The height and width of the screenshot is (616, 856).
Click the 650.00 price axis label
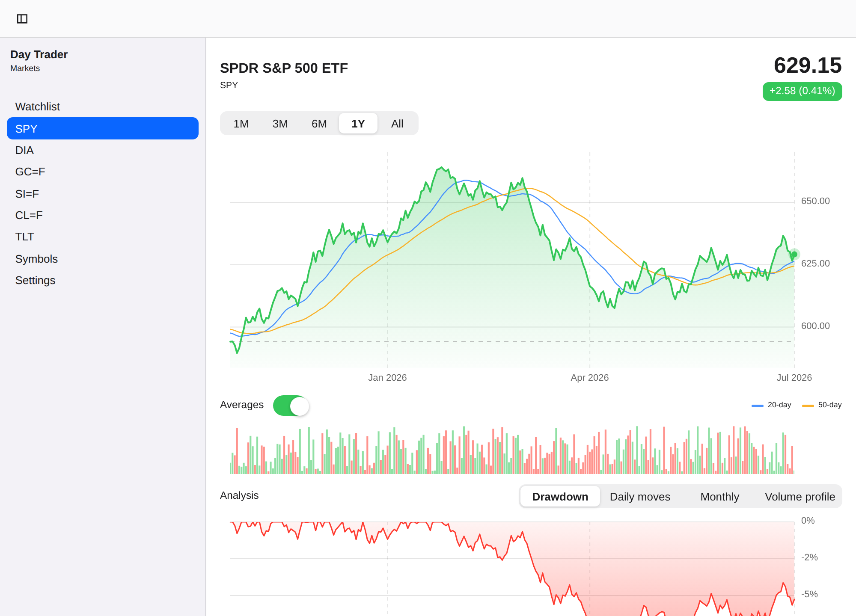(815, 201)
